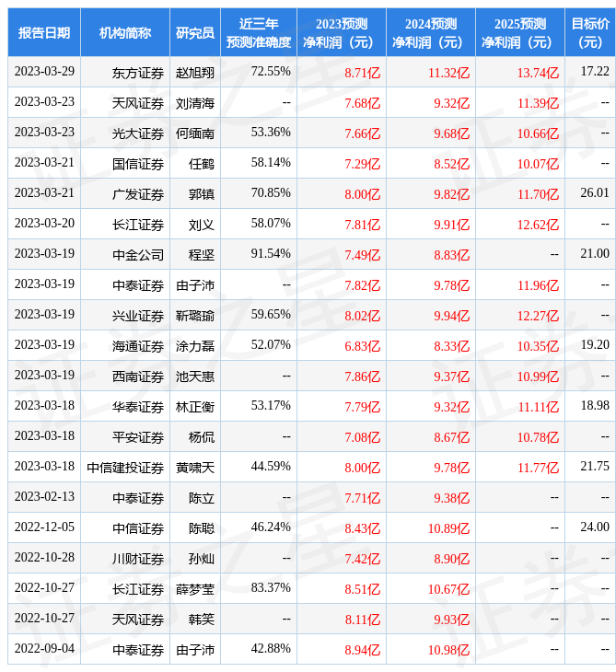Click the 机构简称 column header
Screen dimensions: 616x672
coord(125,32)
